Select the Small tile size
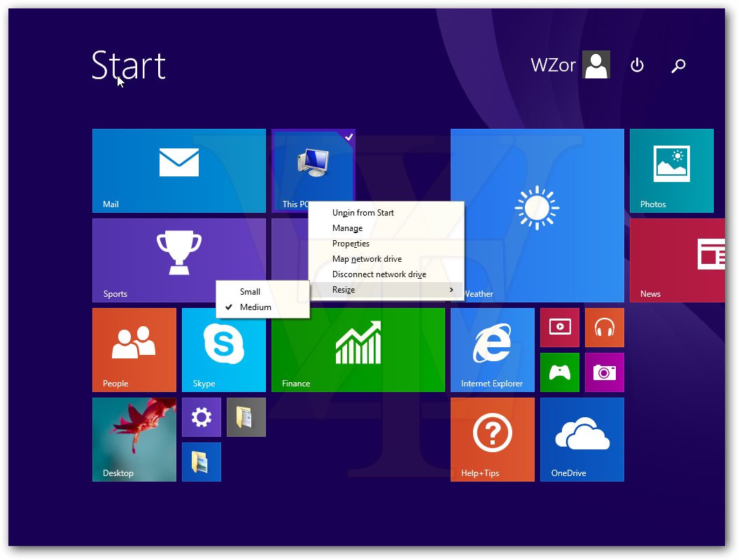The width and height of the screenshot is (739, 560). tap(263, 292)
